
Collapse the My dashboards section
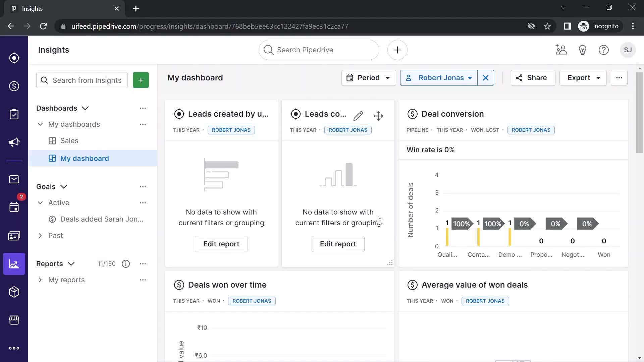[x=40, y=124]
